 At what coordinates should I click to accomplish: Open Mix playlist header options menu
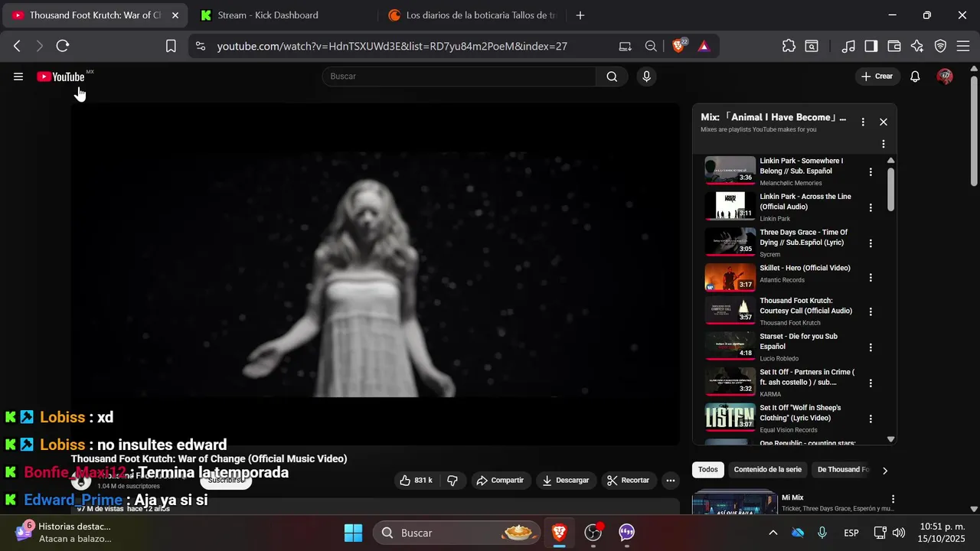(x=863, y=122)
